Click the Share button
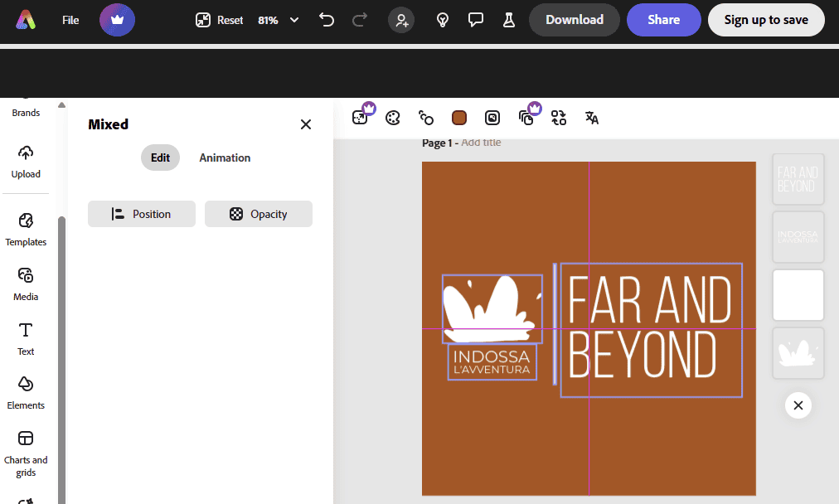This screenshot has width=839, height=504. (663, 19)
